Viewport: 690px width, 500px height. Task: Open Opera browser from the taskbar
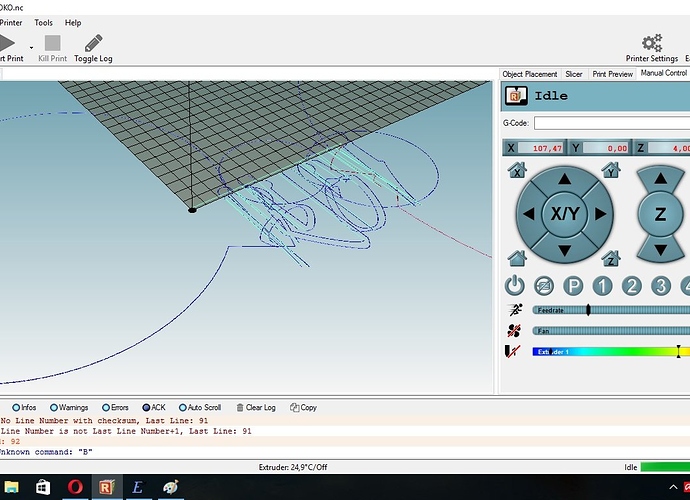75,487
